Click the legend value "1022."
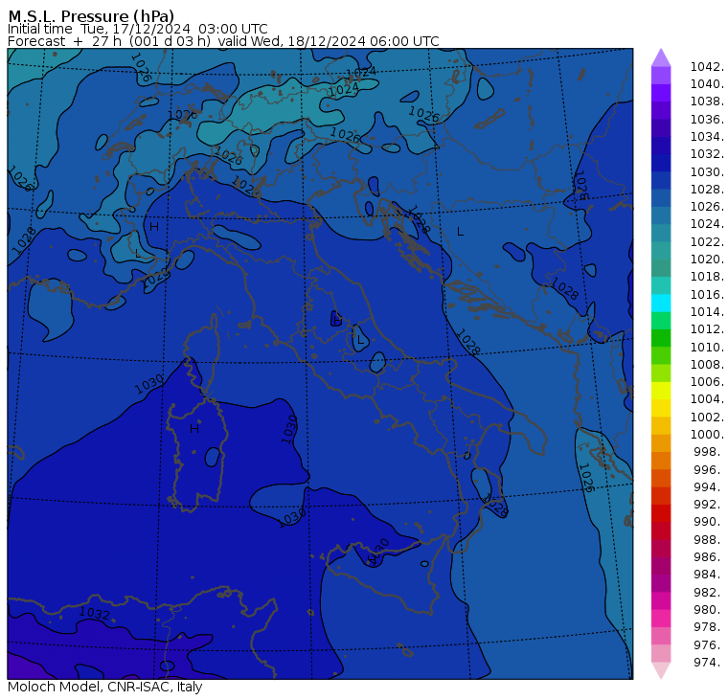The height and width of the screenshot is (700, 728). point(707,242)
